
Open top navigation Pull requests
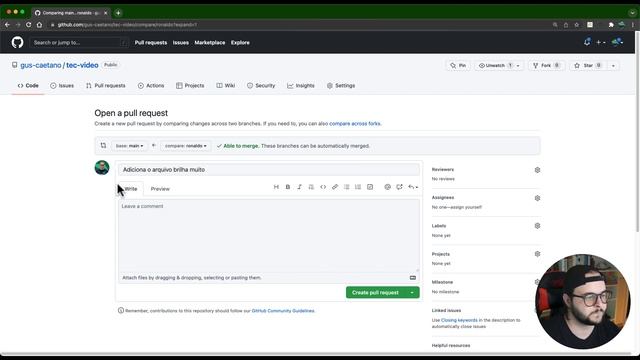[151, 42]
